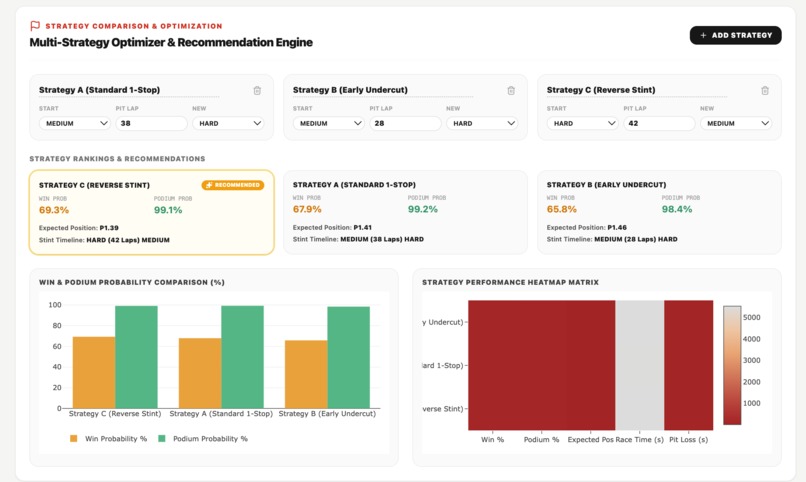Open Strategy B new tire dropdown
Viewport: 806px width, 482px height.
click(x=482, y=123)
